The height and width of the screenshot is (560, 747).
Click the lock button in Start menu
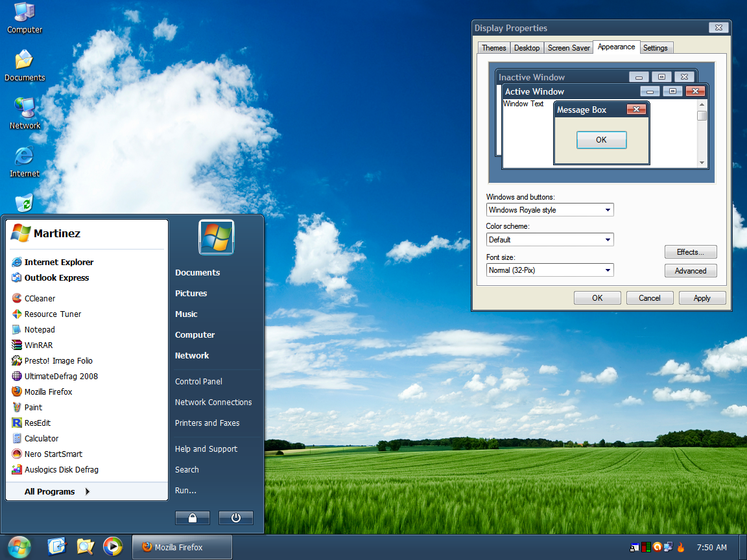click(x=193, y=518)
